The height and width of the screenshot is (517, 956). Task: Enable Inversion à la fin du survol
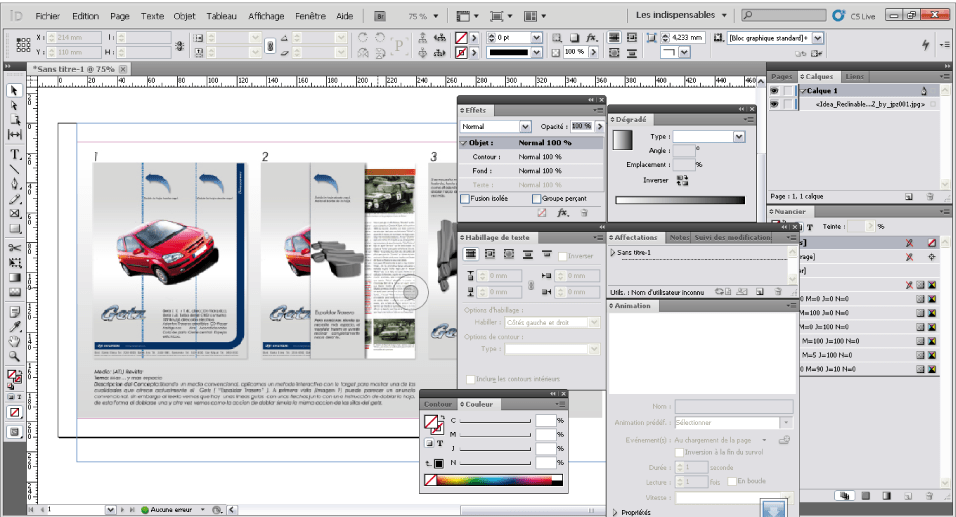point(679,452)
